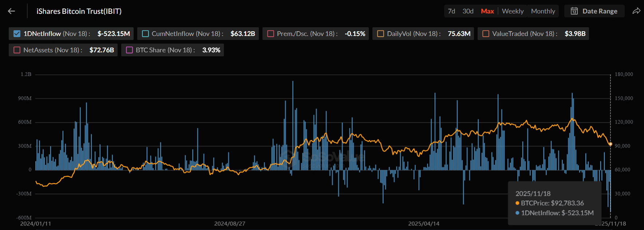Click the orange BTCPrice dot in tooltip

click(x=517, y=203)
